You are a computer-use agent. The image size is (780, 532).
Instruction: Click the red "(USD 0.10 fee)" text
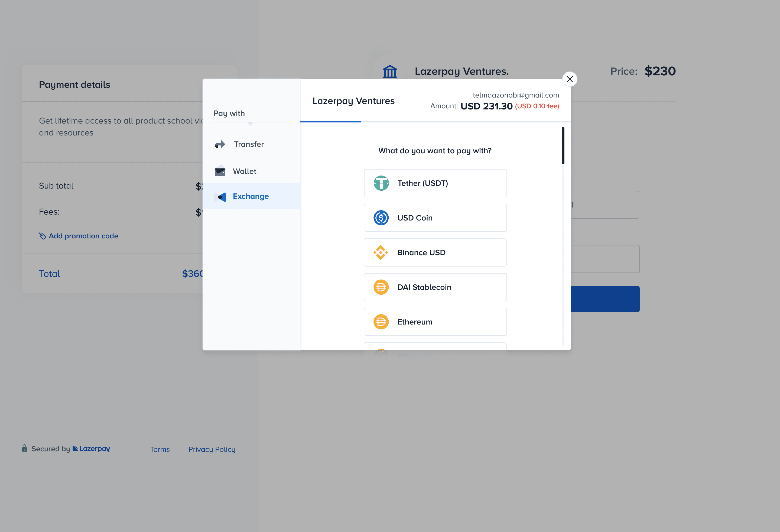pyautogui.click(x=537, y=106)
